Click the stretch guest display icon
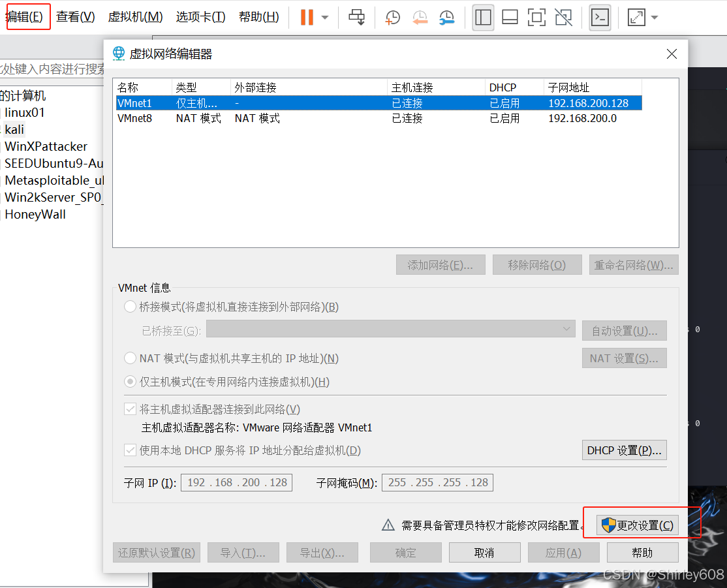727x588 pixels. [636, 18]
